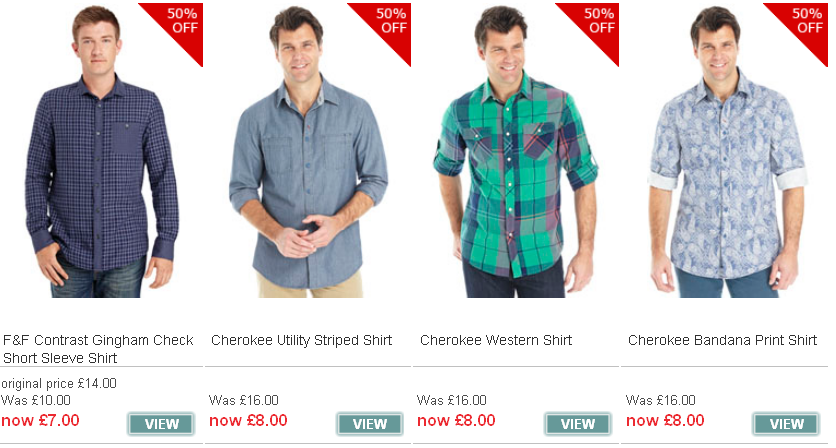View the F&F Contrast Gingham Check shirt

coord(161,424)
